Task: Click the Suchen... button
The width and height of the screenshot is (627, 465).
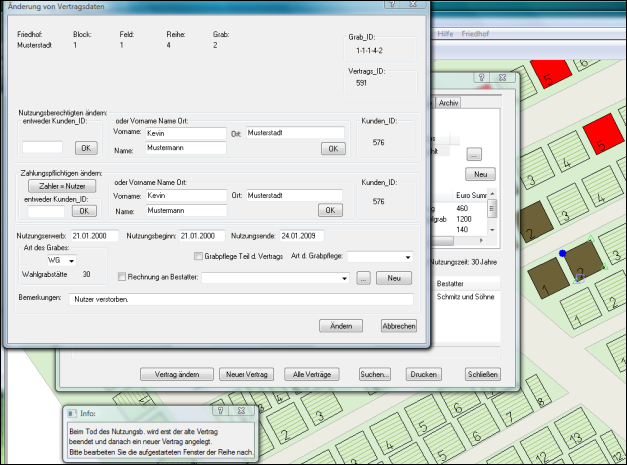Action: coord(375,374)
